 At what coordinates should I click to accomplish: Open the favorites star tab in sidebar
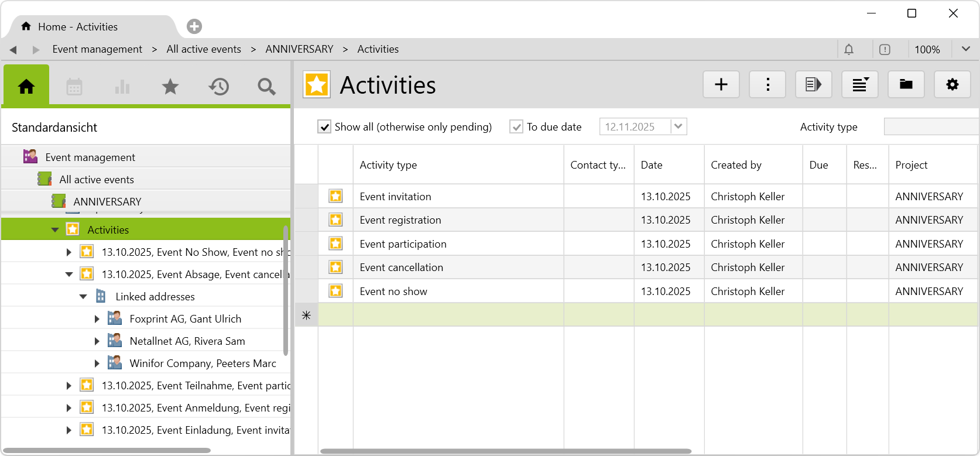[x=170, y=87]
